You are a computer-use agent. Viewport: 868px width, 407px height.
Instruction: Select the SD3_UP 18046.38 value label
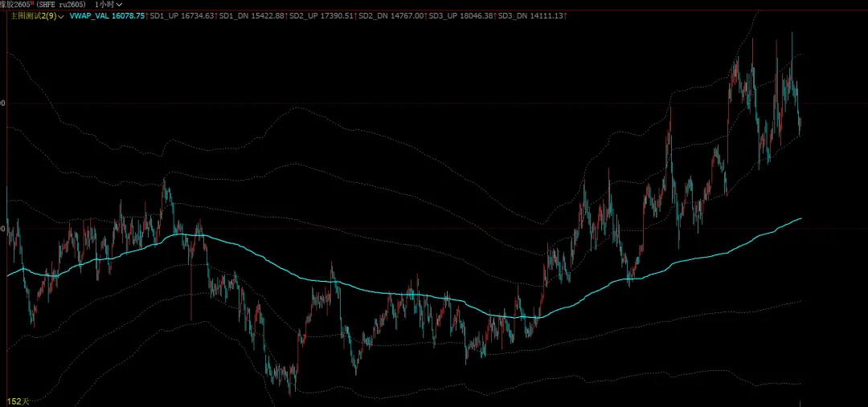(461, 17)
